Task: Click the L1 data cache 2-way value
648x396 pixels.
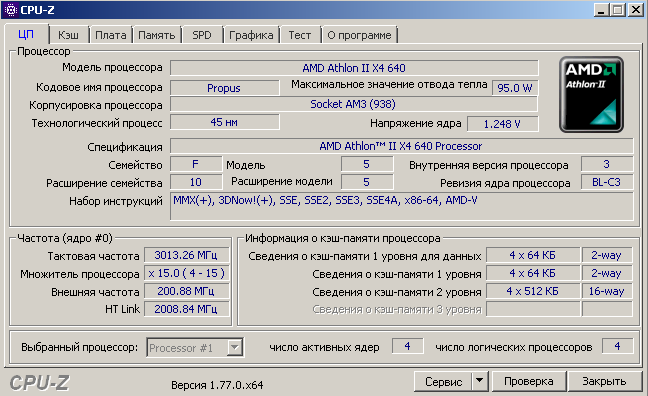Action: (x=607, y=255)
